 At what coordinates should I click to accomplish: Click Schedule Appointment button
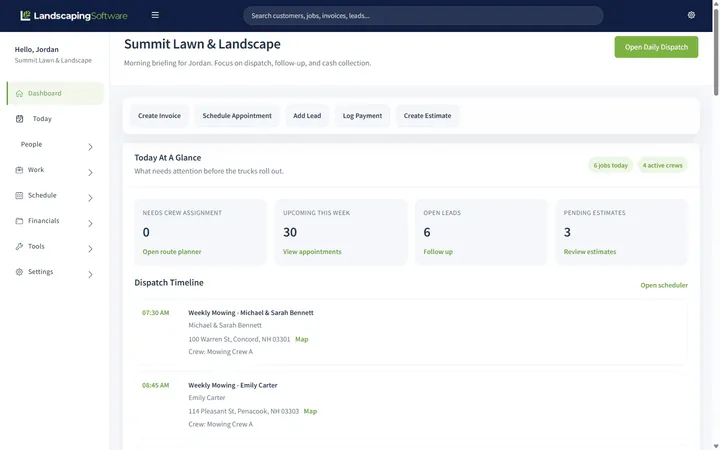237,116
